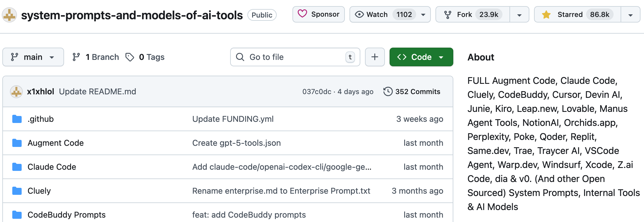Click the Watch eye icon

pos(359,15)
